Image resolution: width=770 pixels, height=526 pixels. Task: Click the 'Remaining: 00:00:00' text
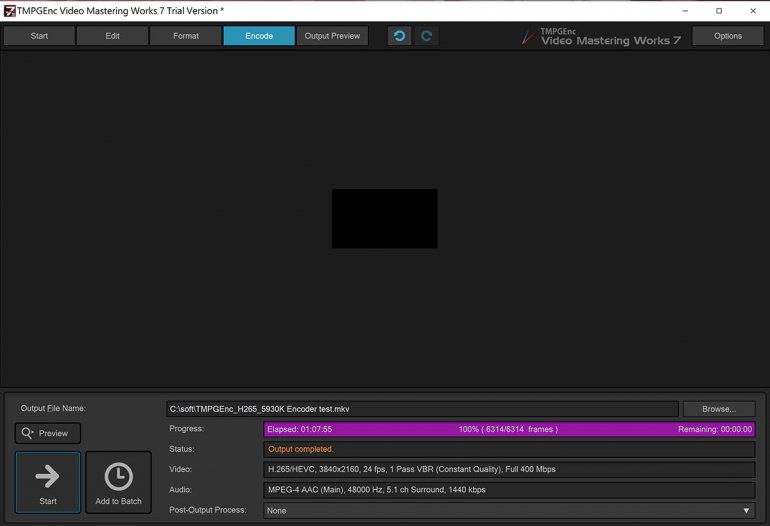coord(715,429)
